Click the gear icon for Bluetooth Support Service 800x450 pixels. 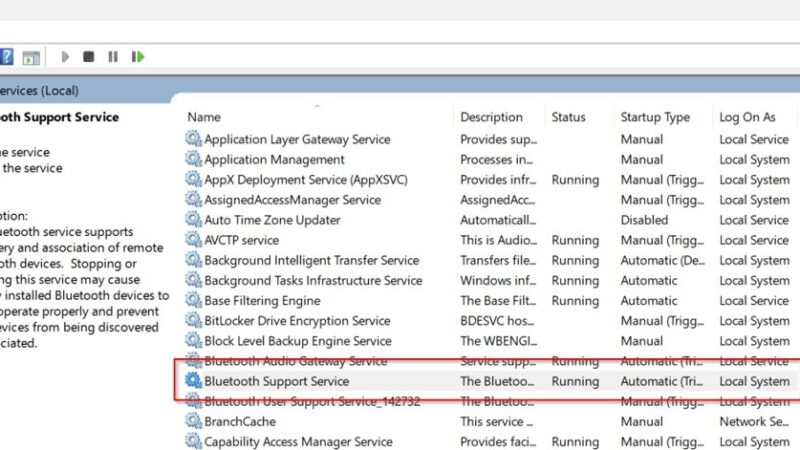[x=193, y=380]
